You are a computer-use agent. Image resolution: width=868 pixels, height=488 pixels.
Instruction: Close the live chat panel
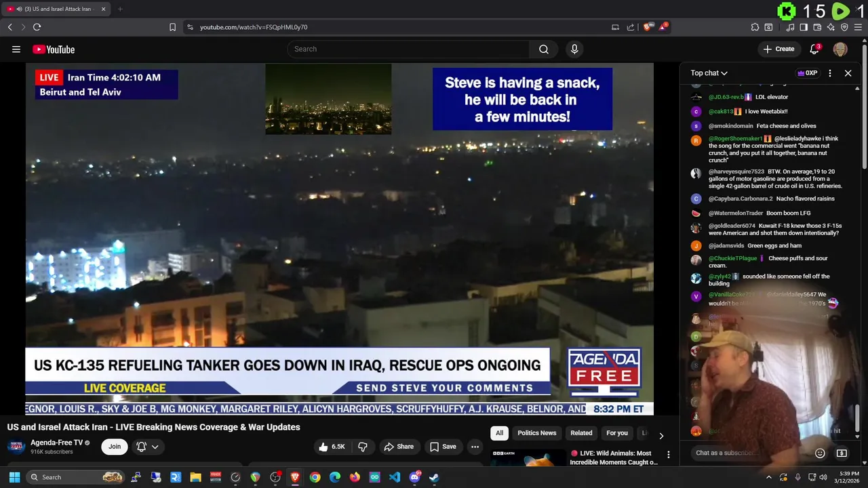coord(848,73)
